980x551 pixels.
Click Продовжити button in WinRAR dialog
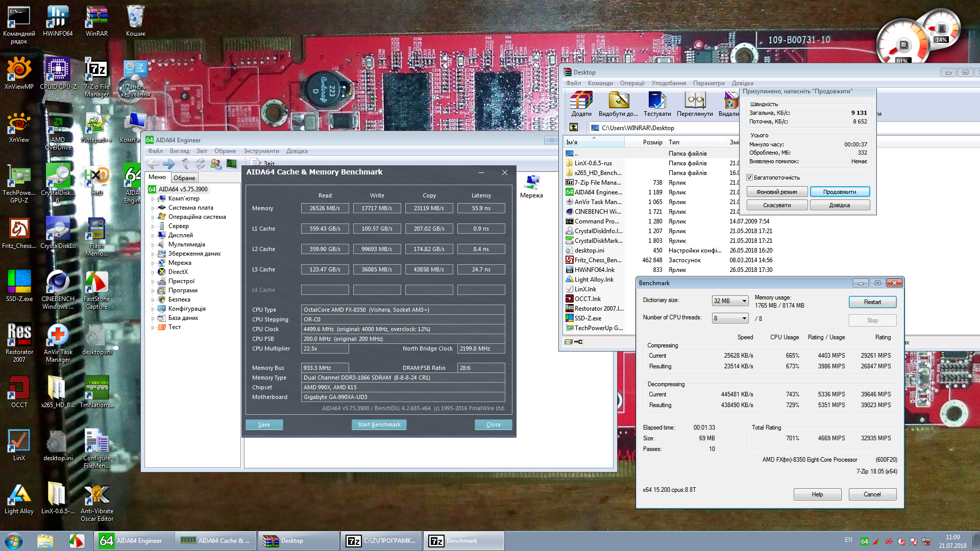point(840,192)
